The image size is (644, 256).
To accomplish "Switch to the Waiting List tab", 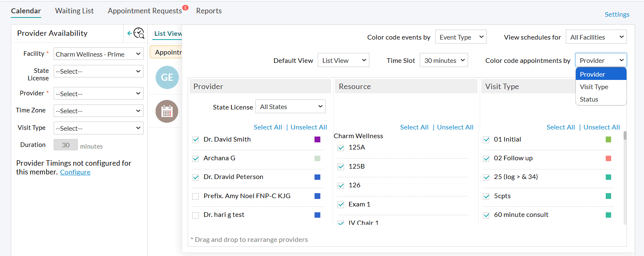I will pos(74,11).
